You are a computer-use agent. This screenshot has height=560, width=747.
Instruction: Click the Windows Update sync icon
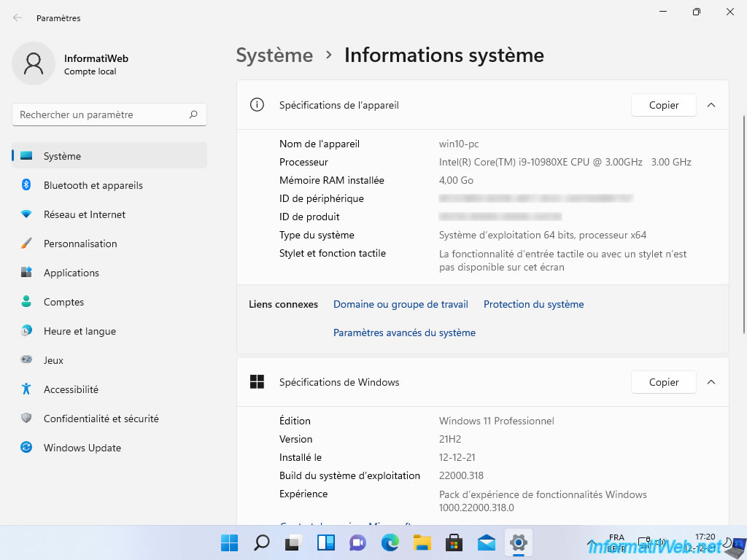(x=26, y=448)
